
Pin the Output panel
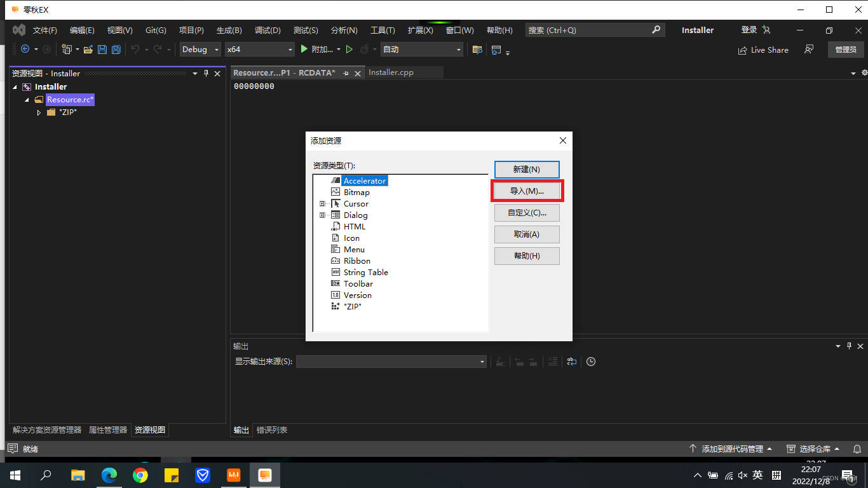(x=849, y=346)
